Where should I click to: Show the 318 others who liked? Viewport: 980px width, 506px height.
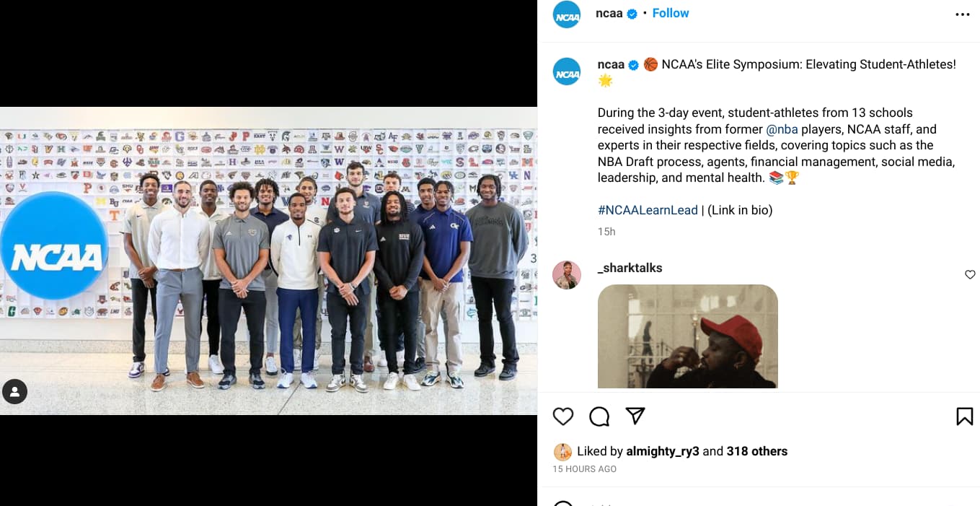click(757, 451)
